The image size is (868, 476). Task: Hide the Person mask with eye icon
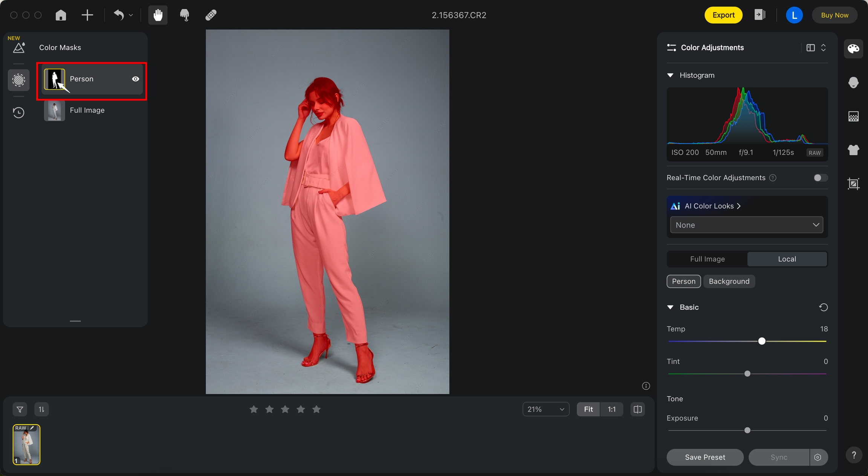[x=136, y=79]
